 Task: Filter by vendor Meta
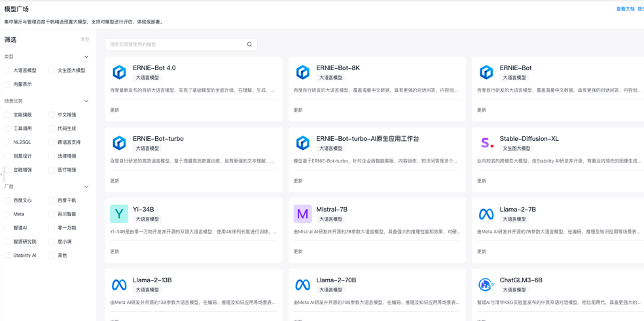click(7, 214)
